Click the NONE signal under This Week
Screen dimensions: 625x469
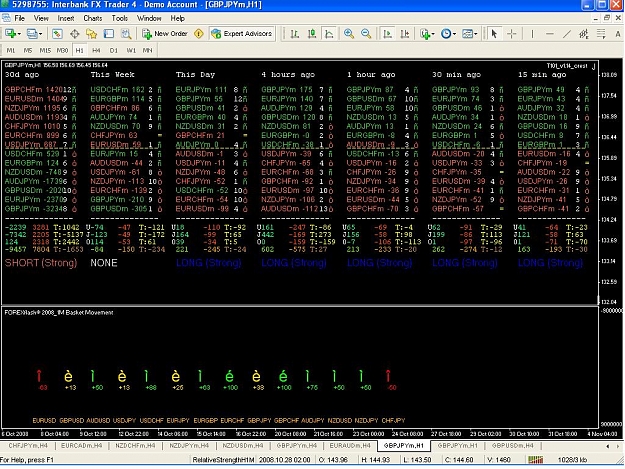tap(104, 263)
